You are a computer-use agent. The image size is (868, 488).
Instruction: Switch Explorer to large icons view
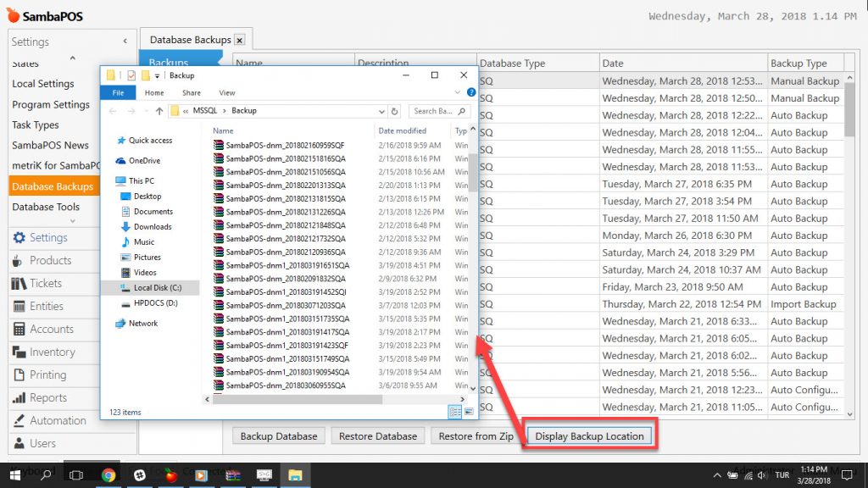469,412
